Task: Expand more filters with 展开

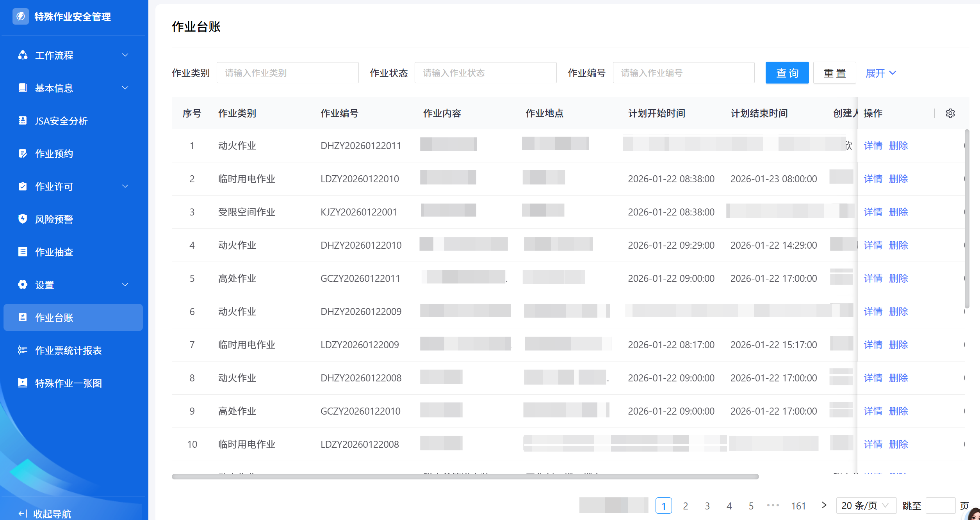Action: [x=880, y=73]
